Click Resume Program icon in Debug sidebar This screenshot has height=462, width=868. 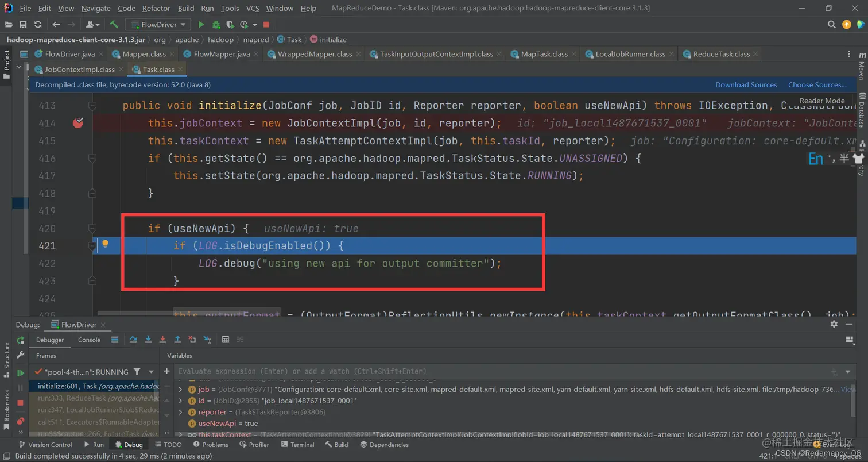[21, 373]
